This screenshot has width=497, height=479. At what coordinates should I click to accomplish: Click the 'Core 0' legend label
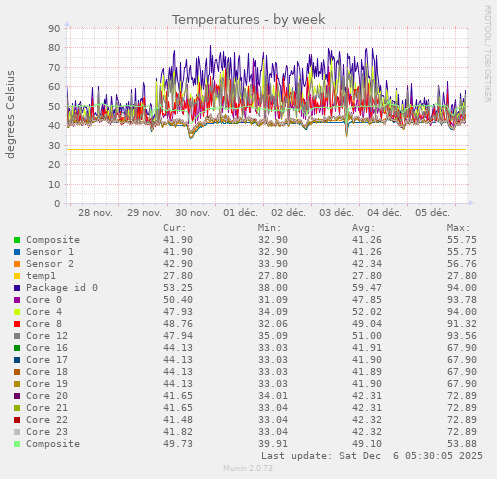44,300
